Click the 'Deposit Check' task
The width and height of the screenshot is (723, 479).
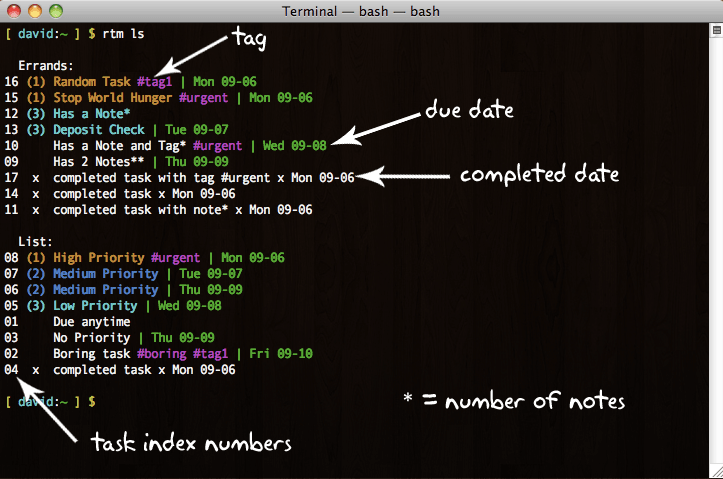pyautogui.click(x=99, y=130)
